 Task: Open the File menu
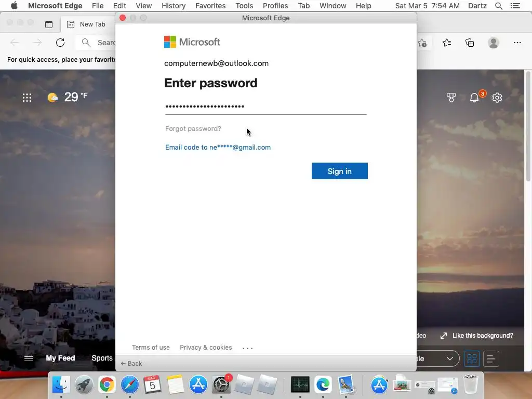pos(98,6)
